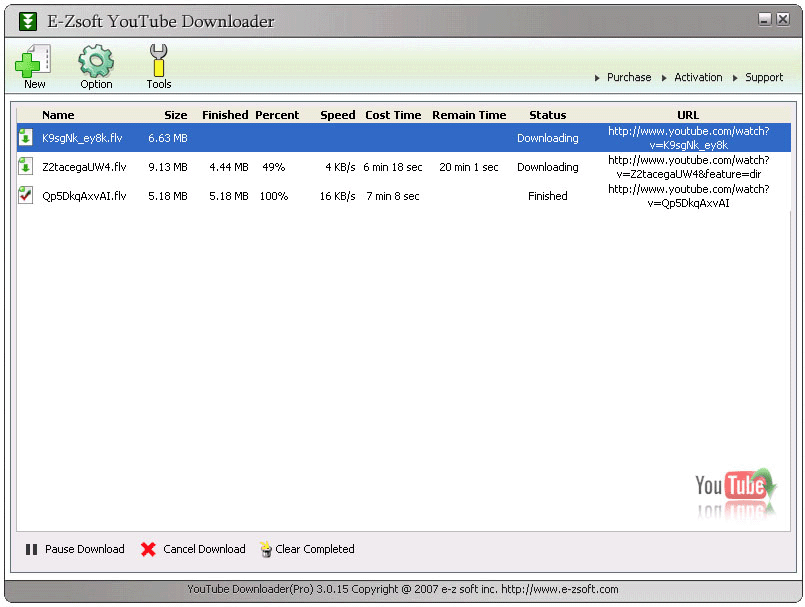Open the Support menu link

pyautogui.click(x=764, y=77)
